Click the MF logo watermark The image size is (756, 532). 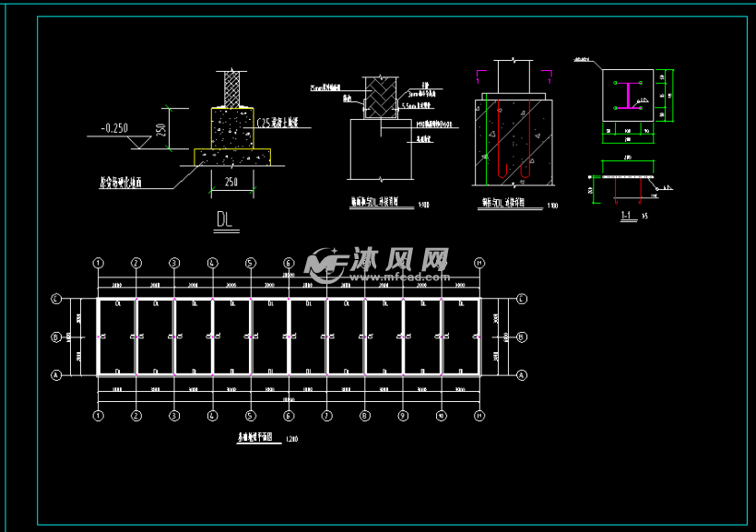pyautogui.click(x=326, y=264)
